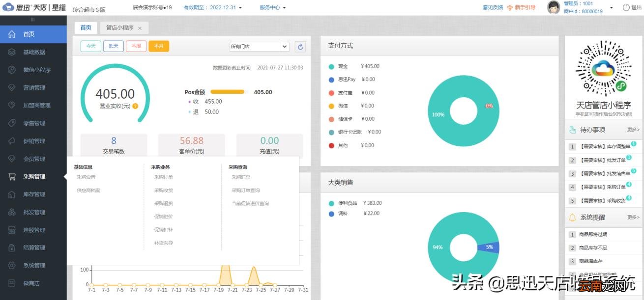Click the orange help icon beside 营业实收
This screenshot has height=300, width=644.
(135, 106)
